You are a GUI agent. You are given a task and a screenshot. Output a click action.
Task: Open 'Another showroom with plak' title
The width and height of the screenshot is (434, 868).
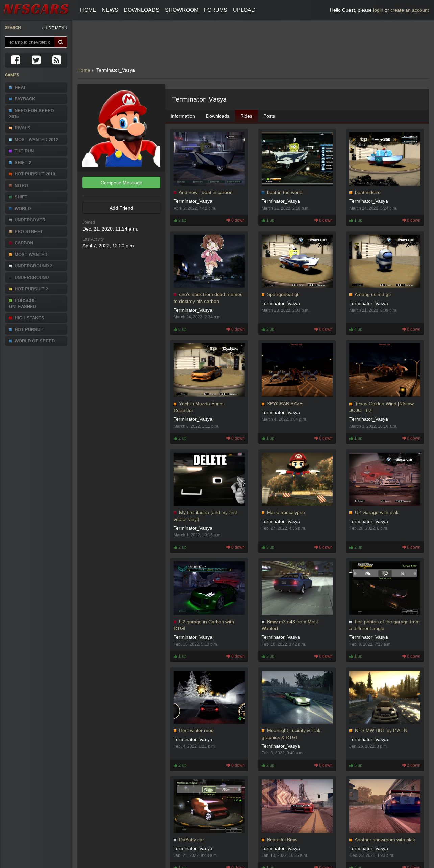(x=385, y=840)
